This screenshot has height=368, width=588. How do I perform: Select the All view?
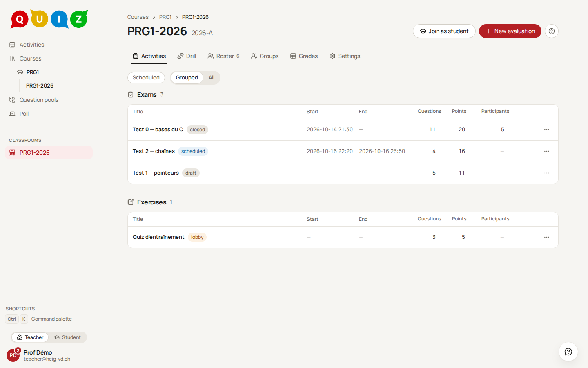click(x=212, y=78)
